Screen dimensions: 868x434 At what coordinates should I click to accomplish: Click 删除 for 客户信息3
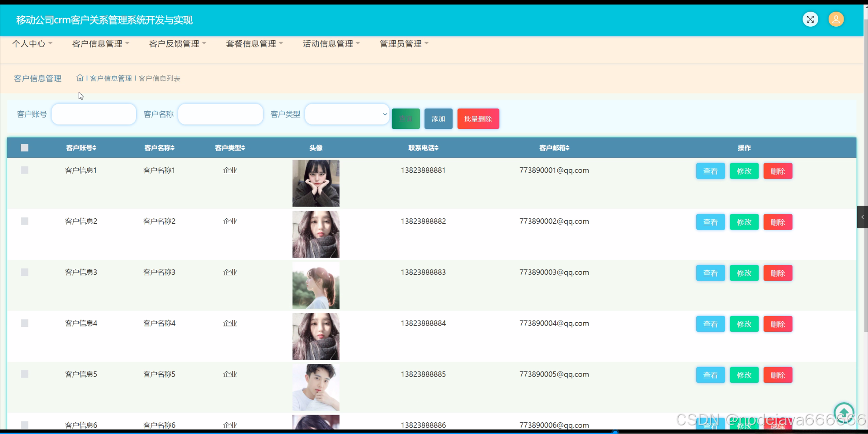(x=778, y=273)
